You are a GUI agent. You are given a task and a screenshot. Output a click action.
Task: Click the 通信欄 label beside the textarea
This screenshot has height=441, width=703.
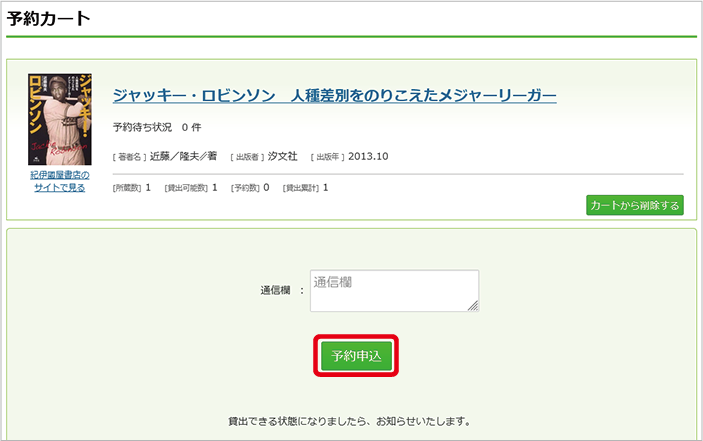click(275, 291)
